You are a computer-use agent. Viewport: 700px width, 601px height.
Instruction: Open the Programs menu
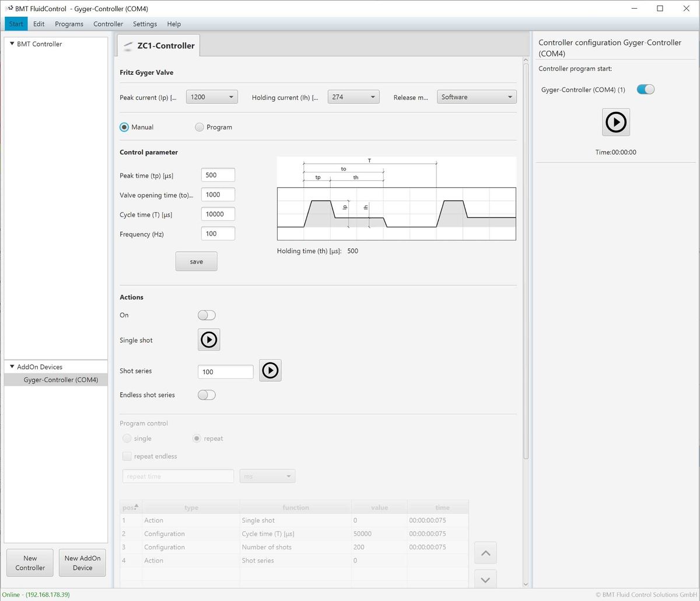click(69, 24)
